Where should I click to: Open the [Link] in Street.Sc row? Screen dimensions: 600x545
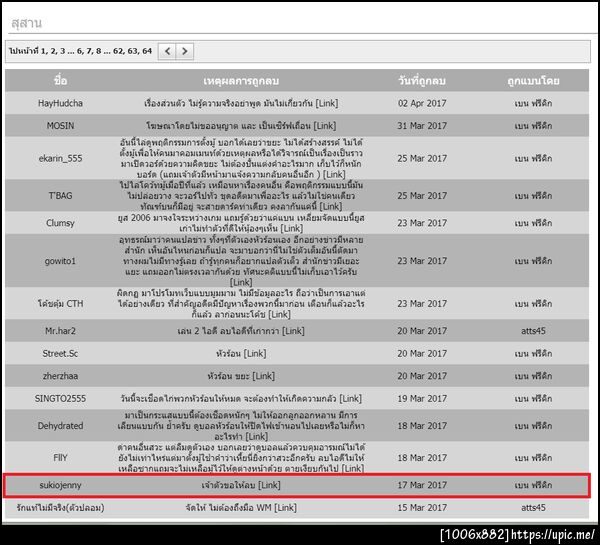[x=254, y=353]
